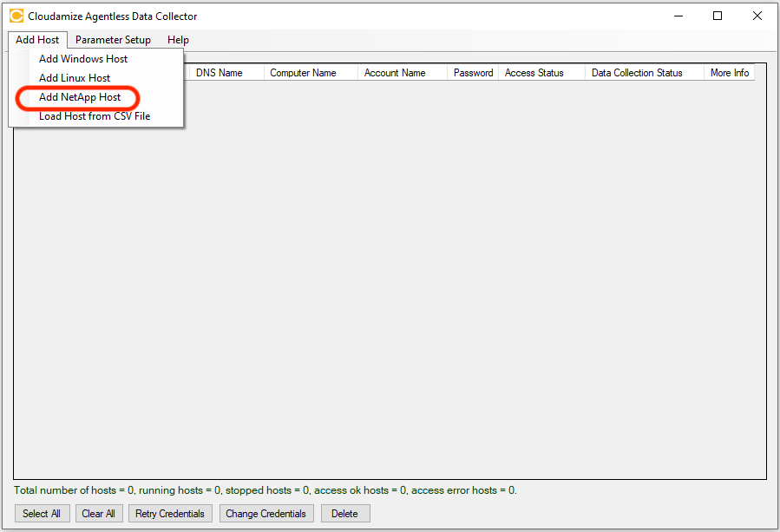Maximize the Cloudamize window
780x532 pixels.
(718, 16)
